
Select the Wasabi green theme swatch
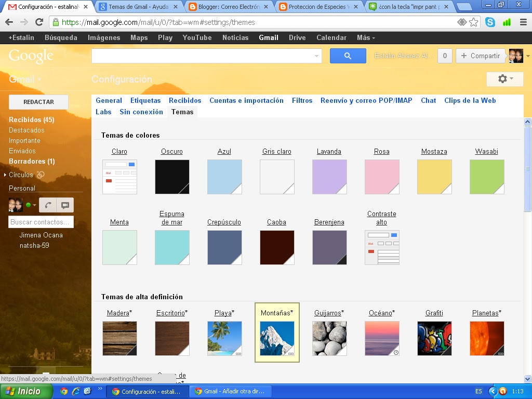click(x=487, y=177)
